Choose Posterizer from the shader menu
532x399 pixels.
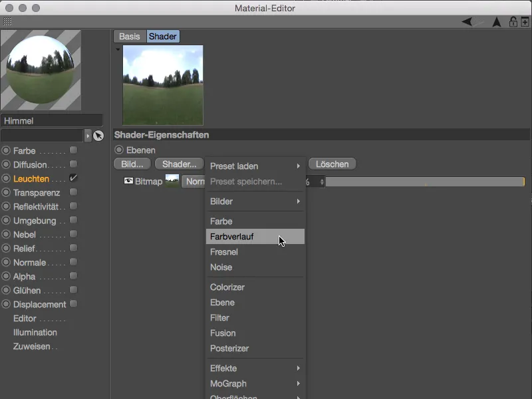[x=255, y=348]
